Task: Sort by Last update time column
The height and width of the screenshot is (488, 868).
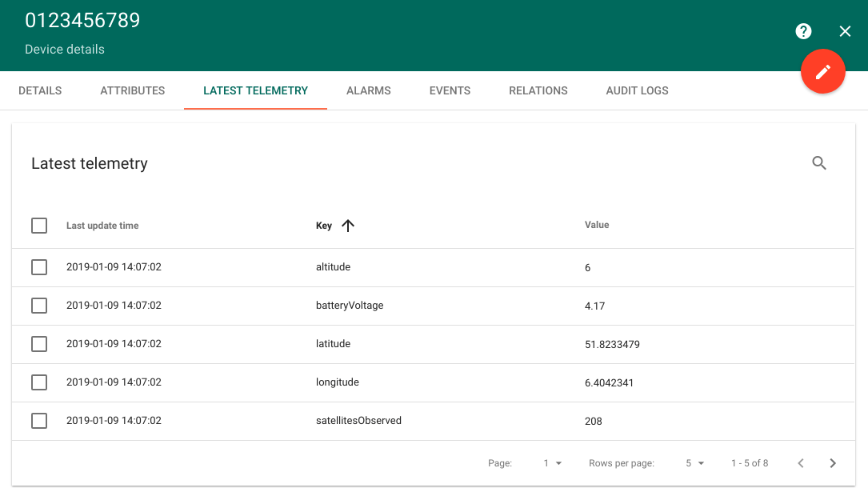Action: 102,226
